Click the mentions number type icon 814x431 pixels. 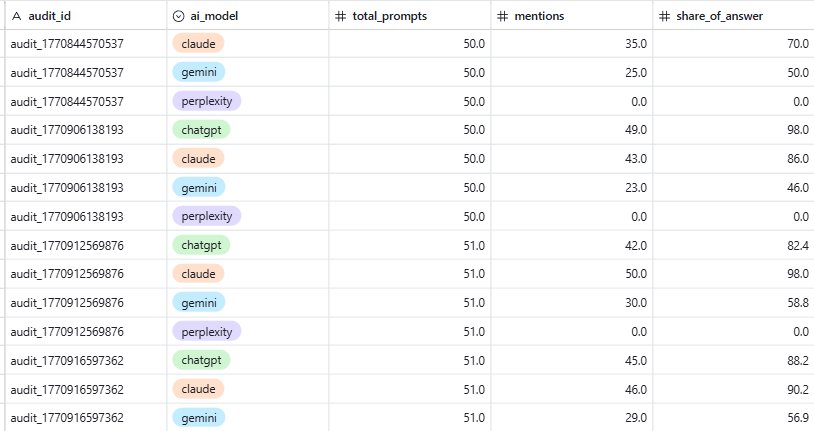[503, 16]
